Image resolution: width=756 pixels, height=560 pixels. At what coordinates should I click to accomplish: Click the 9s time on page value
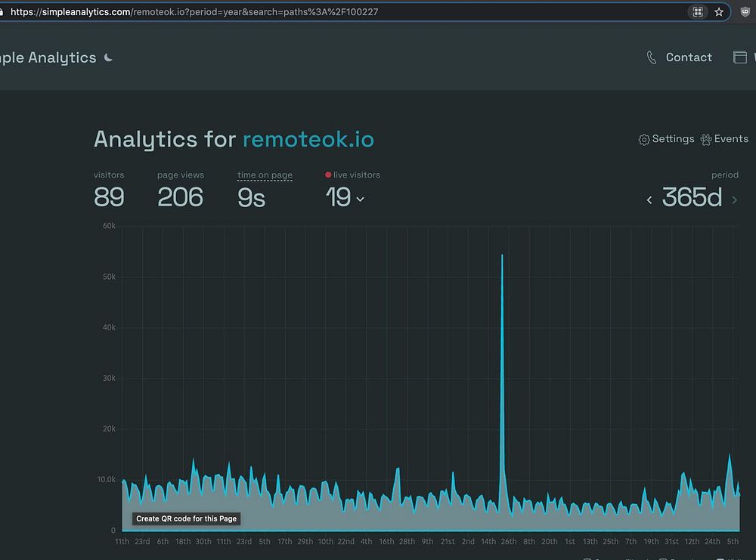251,197
